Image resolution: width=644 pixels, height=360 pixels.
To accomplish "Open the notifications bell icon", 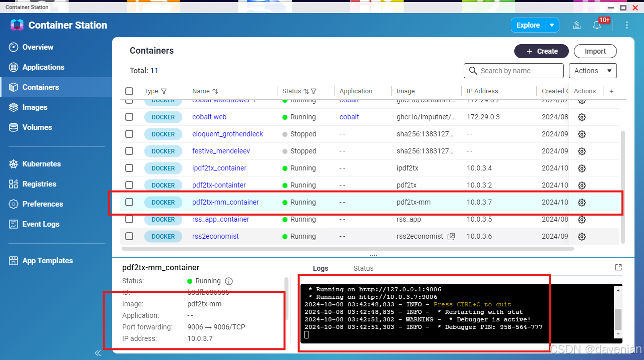I will click(x=597, y=25).
